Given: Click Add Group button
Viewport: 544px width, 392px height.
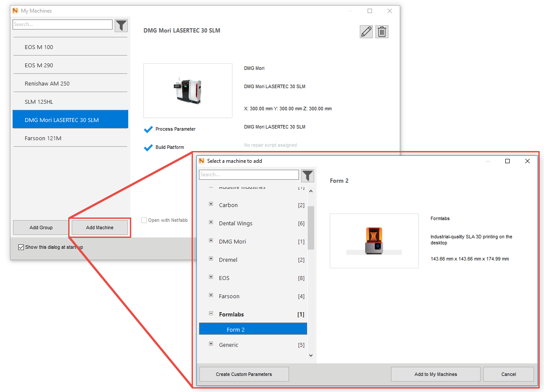Looking at the screenshot, I should point(41,227).
